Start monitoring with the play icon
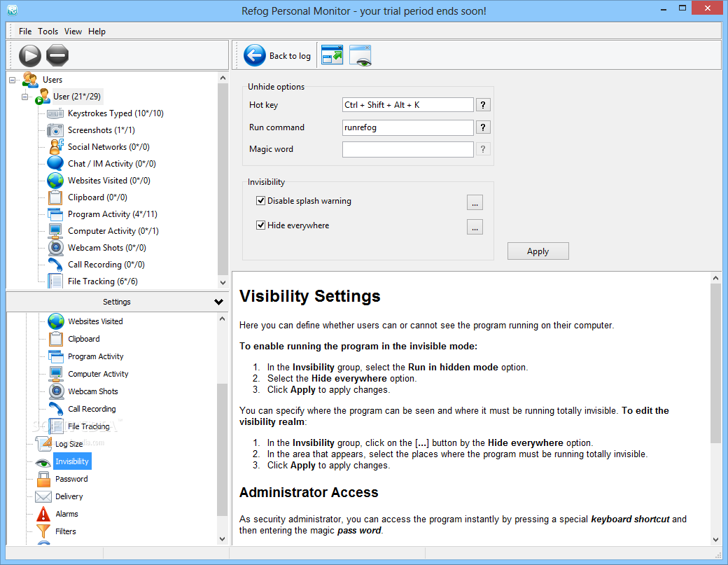This screenshot has width=728, height=565. coord(30,56)
